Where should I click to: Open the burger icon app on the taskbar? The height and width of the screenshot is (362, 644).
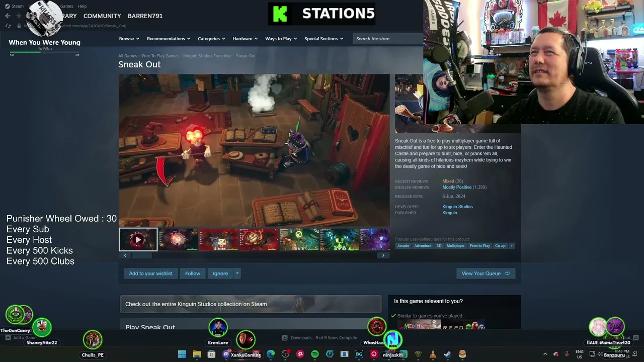pyautogui.click(x=462, y=354)
